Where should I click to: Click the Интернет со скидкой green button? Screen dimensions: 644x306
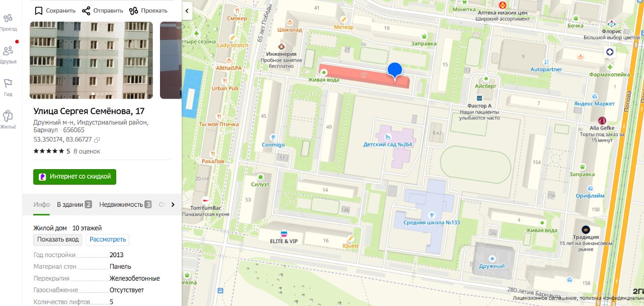pyautogui.click(x=74, y=177)
